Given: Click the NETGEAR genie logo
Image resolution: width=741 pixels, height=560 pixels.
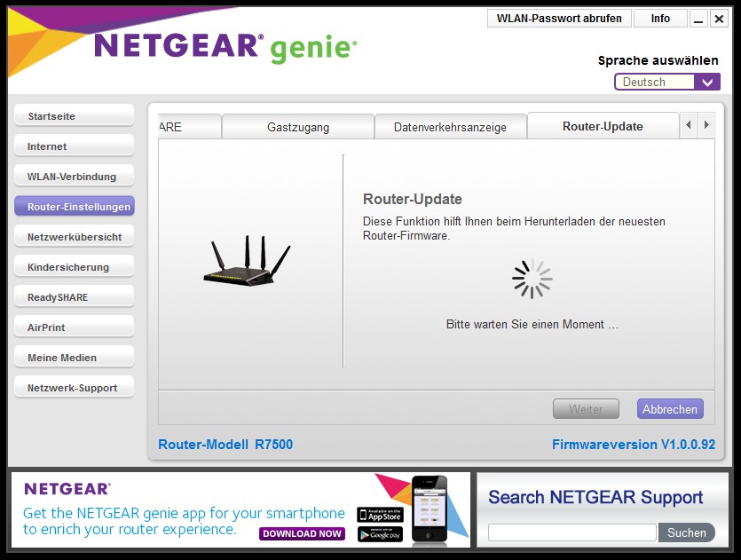Looking at the screenshot, I should (x=225, y=47).
